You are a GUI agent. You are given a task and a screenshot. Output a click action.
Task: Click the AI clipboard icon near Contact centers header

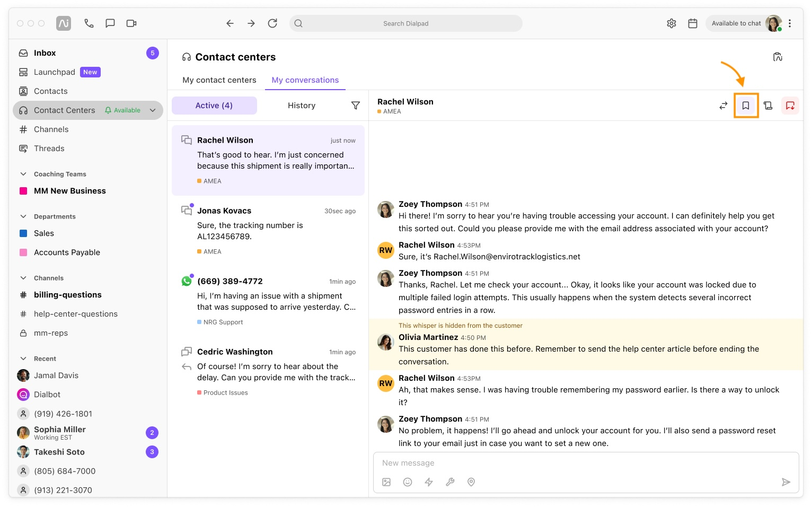[778, 57]
